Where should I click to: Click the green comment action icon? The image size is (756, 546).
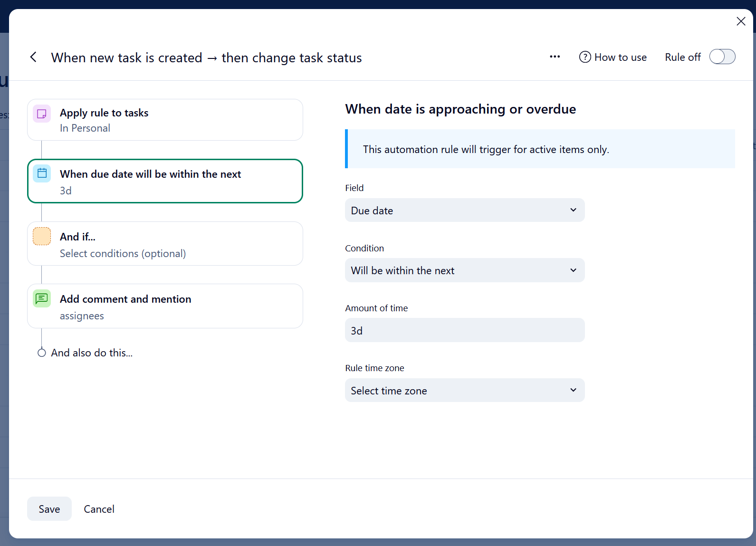pyautogui.click(x=42, y=298)
